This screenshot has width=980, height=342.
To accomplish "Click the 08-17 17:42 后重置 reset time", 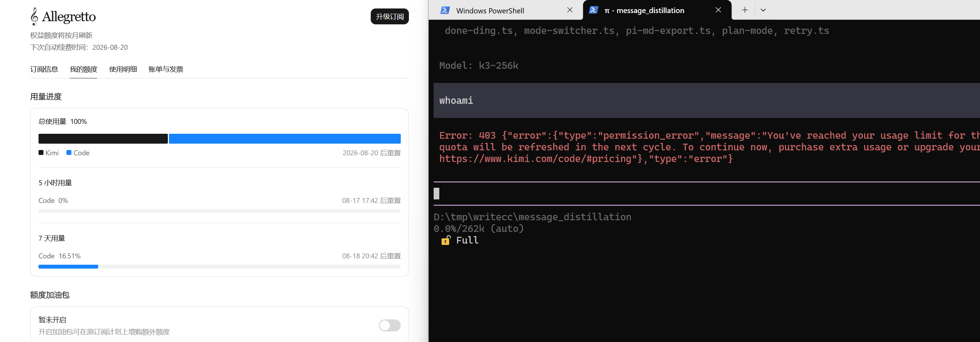I will pos(371,200).
